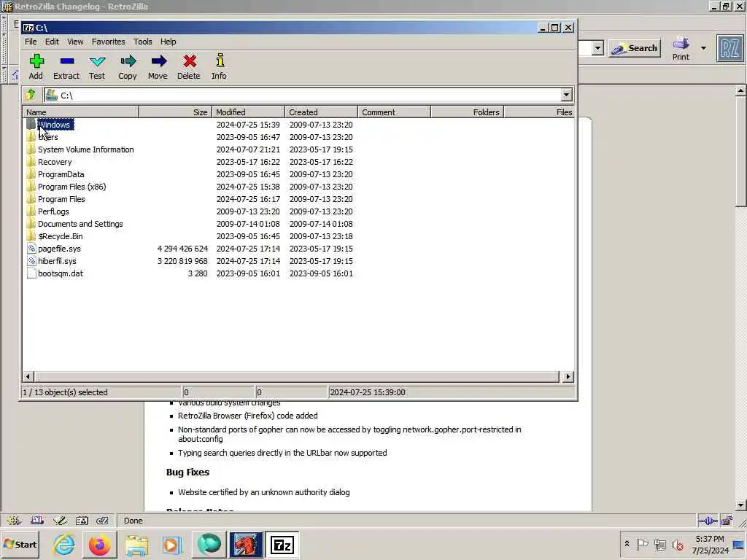Click the RetroZilla Search button

point(635,48)
